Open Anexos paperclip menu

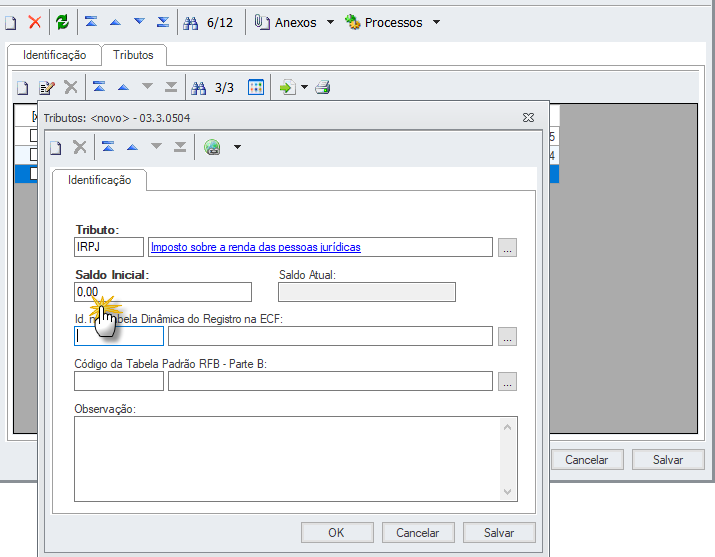(294, 22)
